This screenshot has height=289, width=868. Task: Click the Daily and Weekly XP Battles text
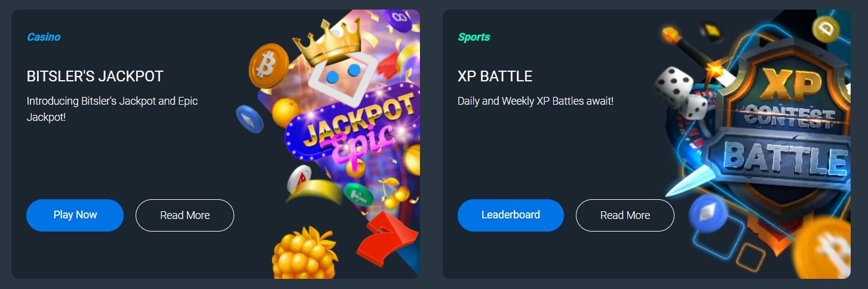535,101
